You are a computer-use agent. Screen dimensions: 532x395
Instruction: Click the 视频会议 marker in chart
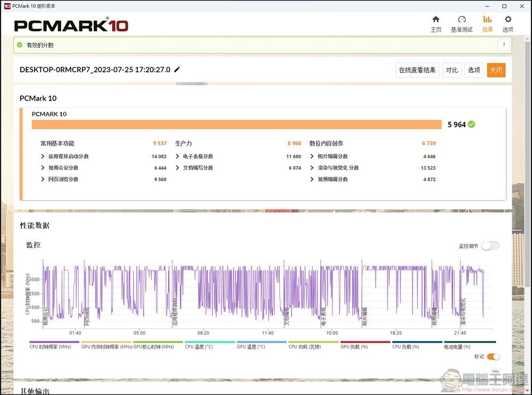pos(46,317)
